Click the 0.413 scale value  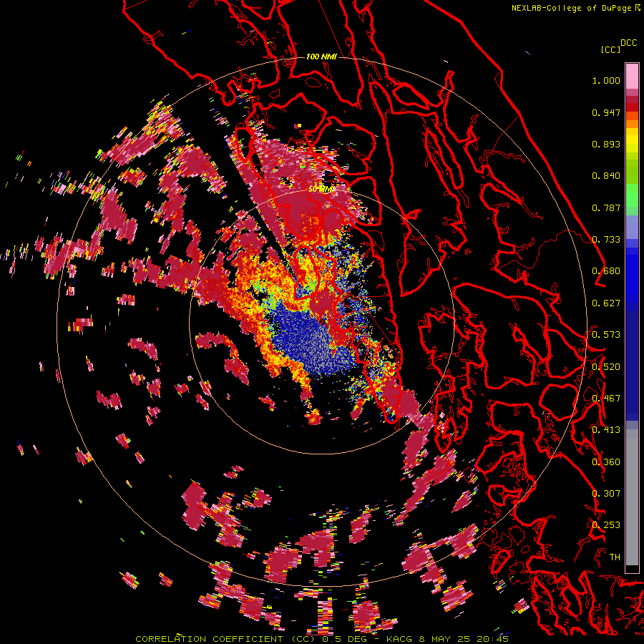point(606,430)
